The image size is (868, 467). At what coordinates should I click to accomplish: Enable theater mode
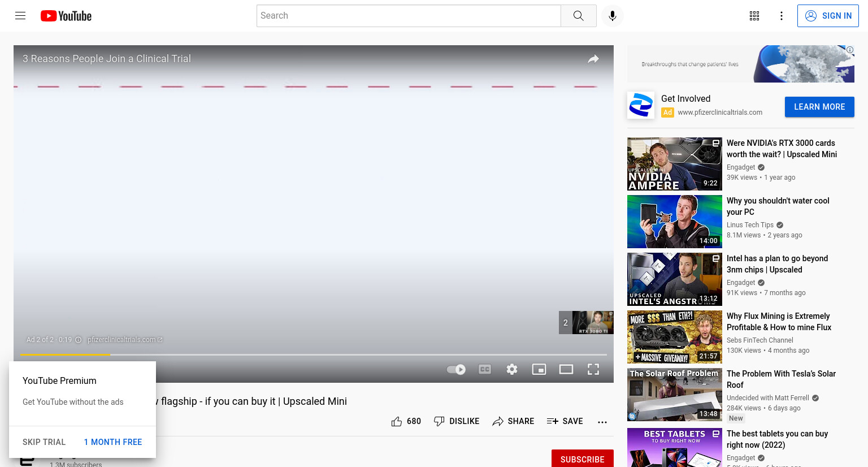pos(566,369)
